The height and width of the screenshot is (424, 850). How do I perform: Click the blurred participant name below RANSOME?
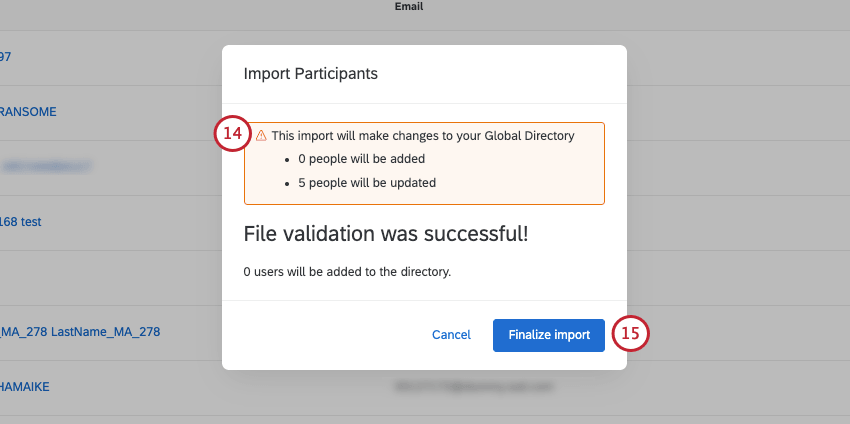coord(45,167)
